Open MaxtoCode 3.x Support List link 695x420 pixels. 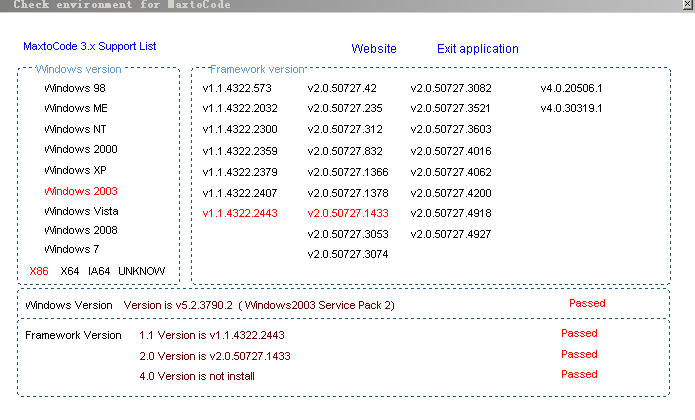tap(90, 47)
